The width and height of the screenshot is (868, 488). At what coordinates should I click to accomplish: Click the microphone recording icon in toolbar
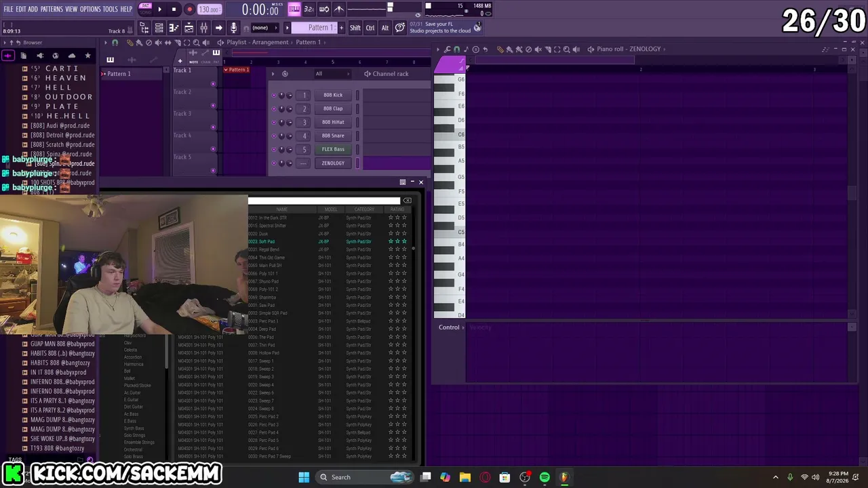point(234,28)
